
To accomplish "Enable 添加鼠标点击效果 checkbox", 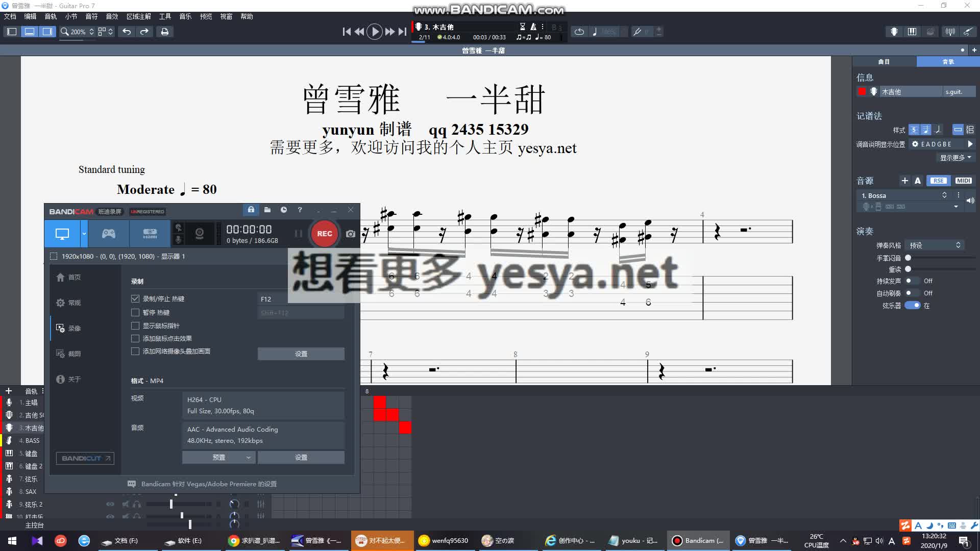I will [x=135, y=338].
